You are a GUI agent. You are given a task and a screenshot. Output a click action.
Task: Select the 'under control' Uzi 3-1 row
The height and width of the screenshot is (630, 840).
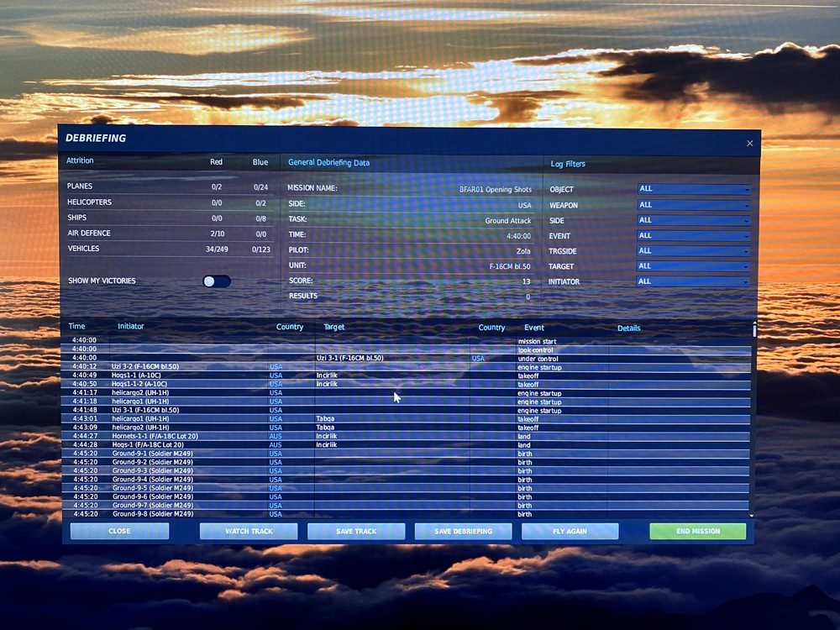[x=407, y=358]
